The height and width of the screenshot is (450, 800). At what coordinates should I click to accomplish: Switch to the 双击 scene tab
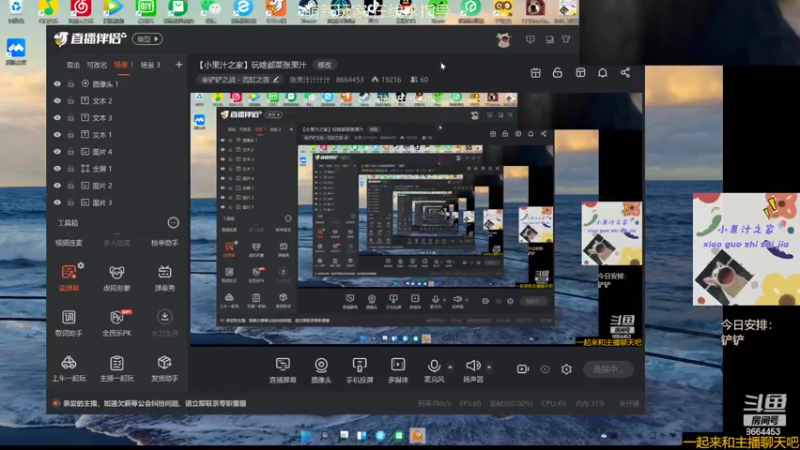(73, 65)
